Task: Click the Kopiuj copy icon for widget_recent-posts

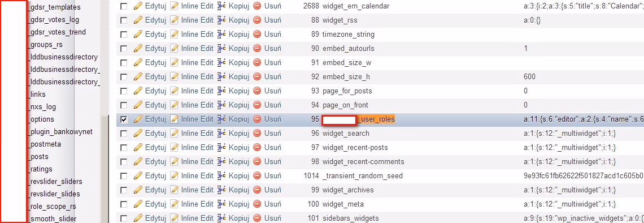Action: coord(222,147)
